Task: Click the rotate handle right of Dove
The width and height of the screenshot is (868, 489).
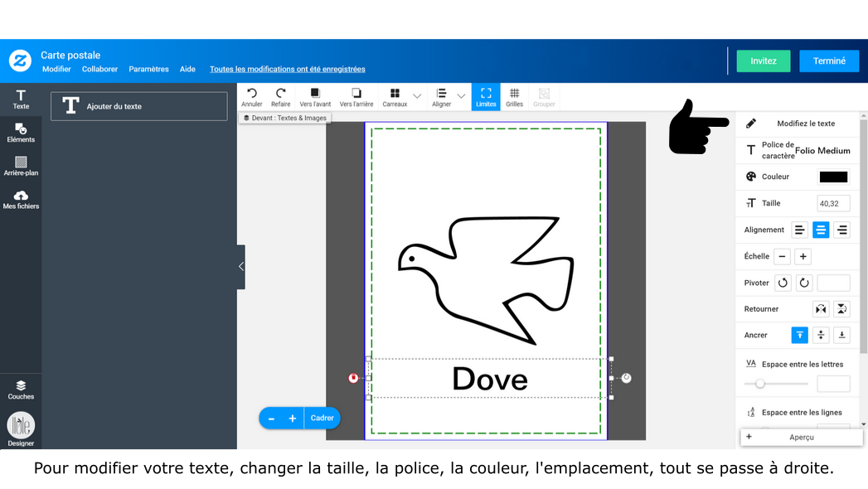Action: [626, 379]
